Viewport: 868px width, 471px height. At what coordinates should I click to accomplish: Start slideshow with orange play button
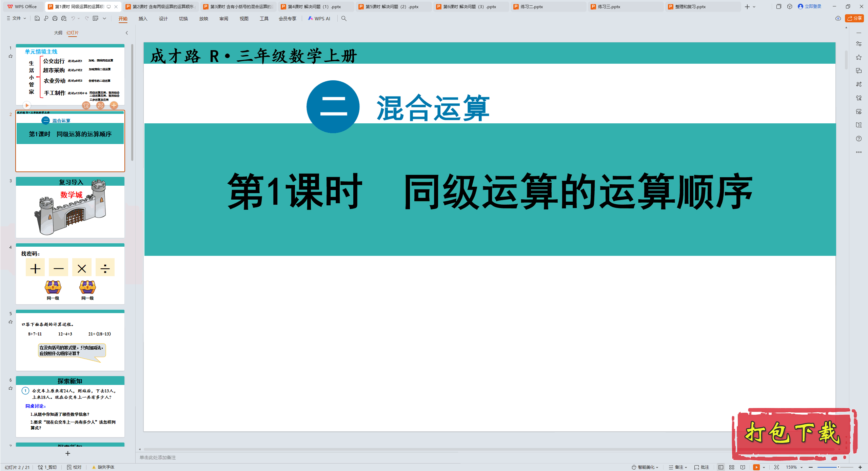tap(756, 467)
